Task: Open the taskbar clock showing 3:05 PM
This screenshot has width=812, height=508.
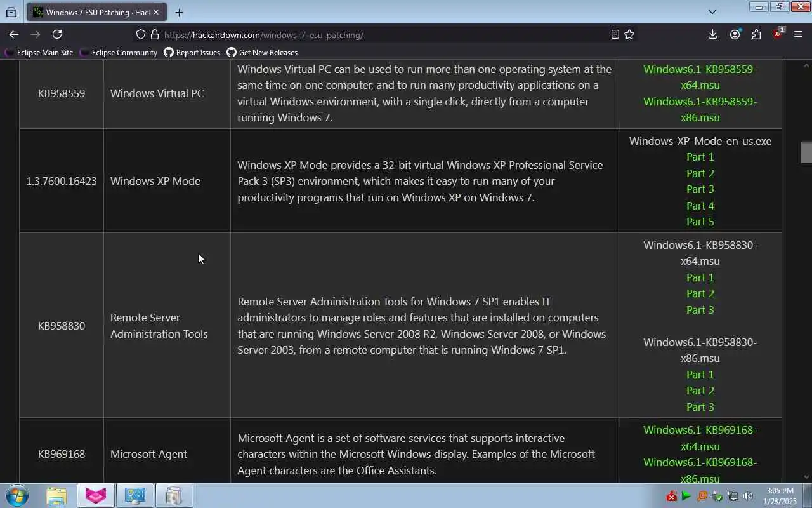Action: [x=780, y=496]
